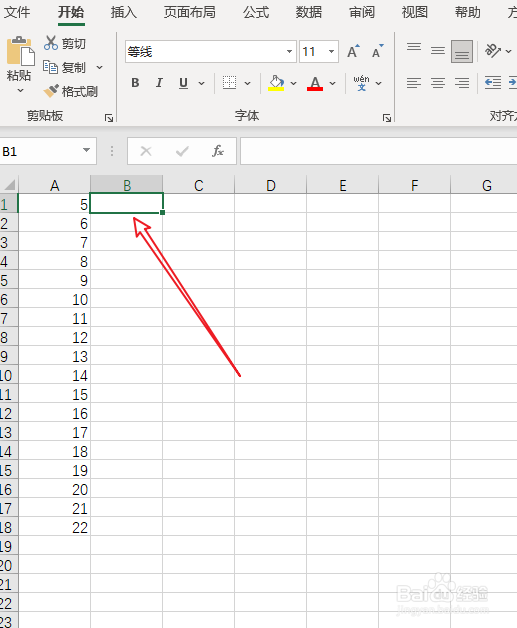The width and height of the screenshot is (517, 628).
Task: Toggle bottom-align for cell contents
Action: (x=462, y=51)
